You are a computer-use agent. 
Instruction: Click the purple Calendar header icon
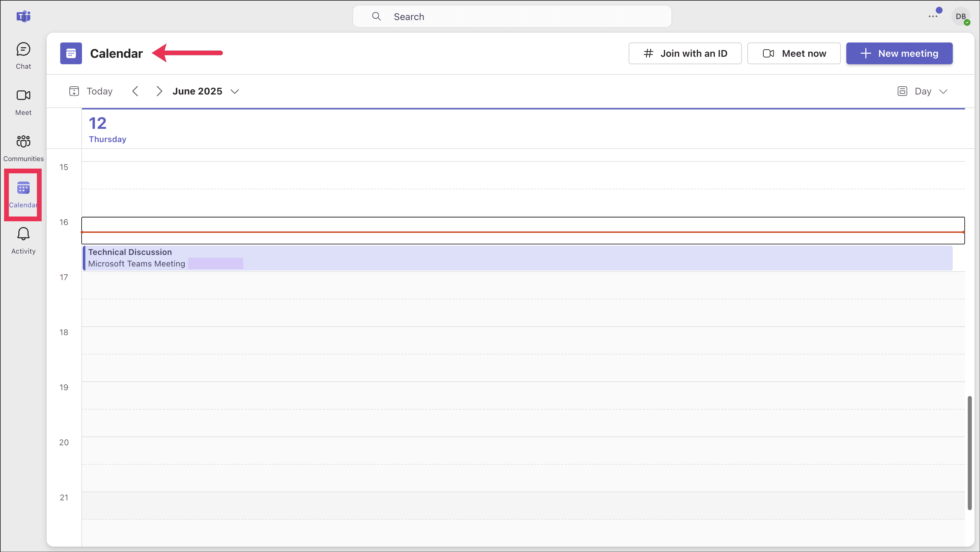pyautogui.click(x=71, y=53)
